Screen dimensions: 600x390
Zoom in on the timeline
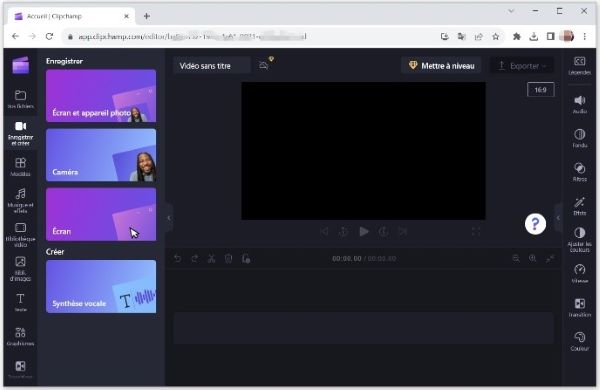point(533,259)
